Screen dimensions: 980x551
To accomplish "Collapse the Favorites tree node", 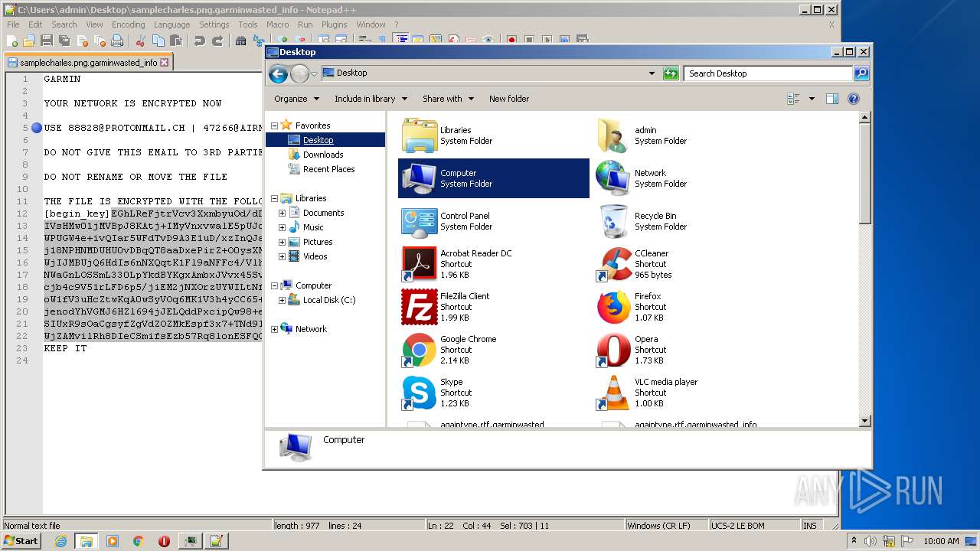I will [x=274, y=126].
